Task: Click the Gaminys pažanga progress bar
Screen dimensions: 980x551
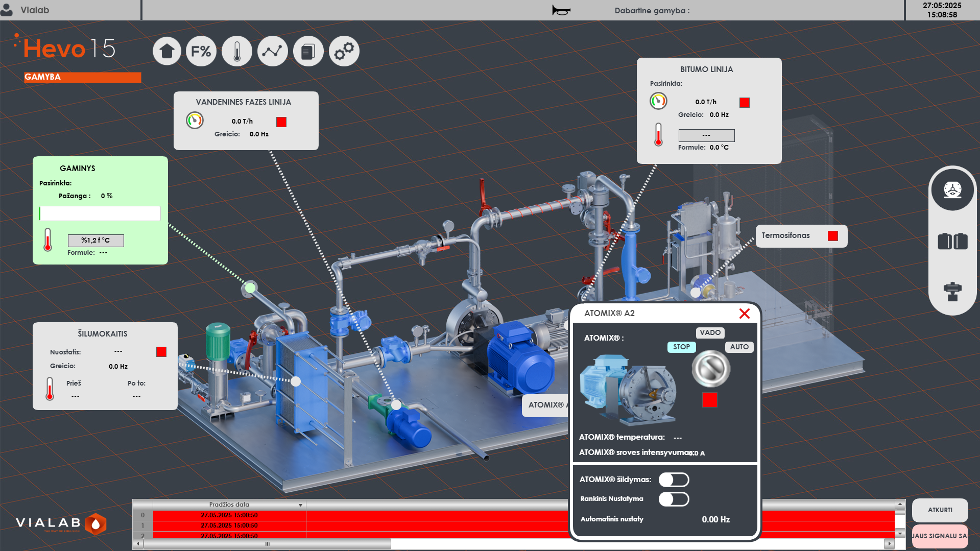Action: pyautogui.click(x=100, y=213)
